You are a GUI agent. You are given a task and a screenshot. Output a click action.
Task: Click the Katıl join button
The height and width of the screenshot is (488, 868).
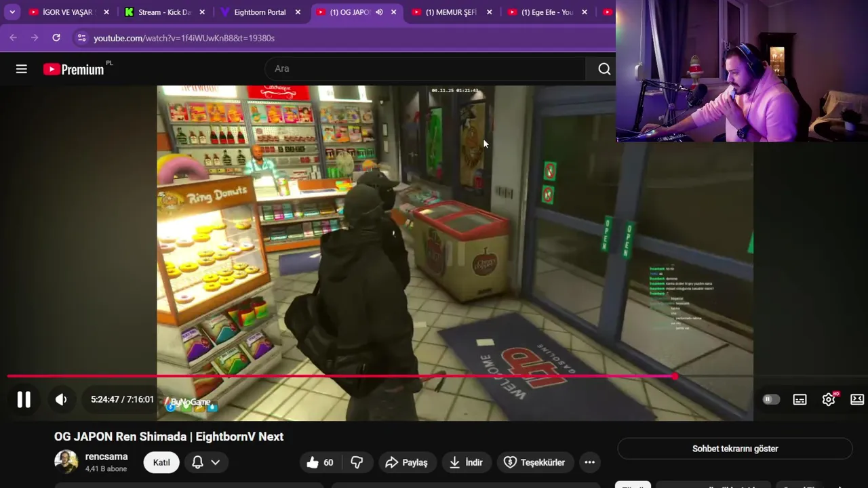[161, 462]
